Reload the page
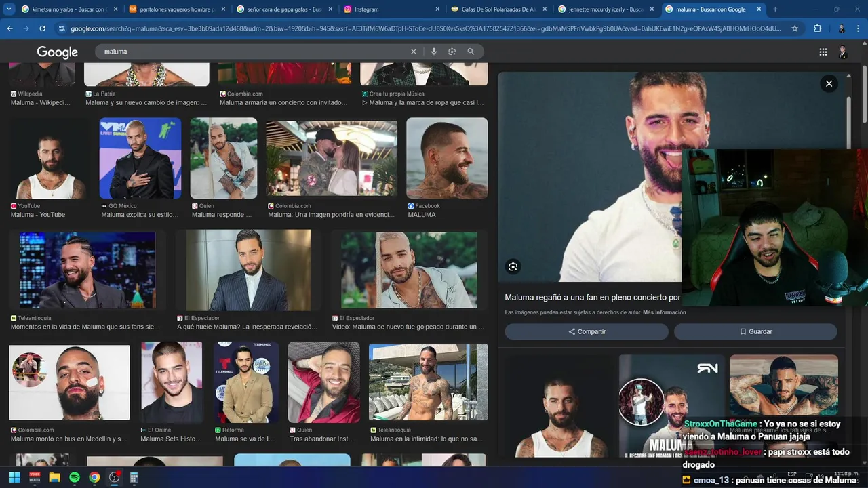The image size is (868, 488). click(42, 28)
